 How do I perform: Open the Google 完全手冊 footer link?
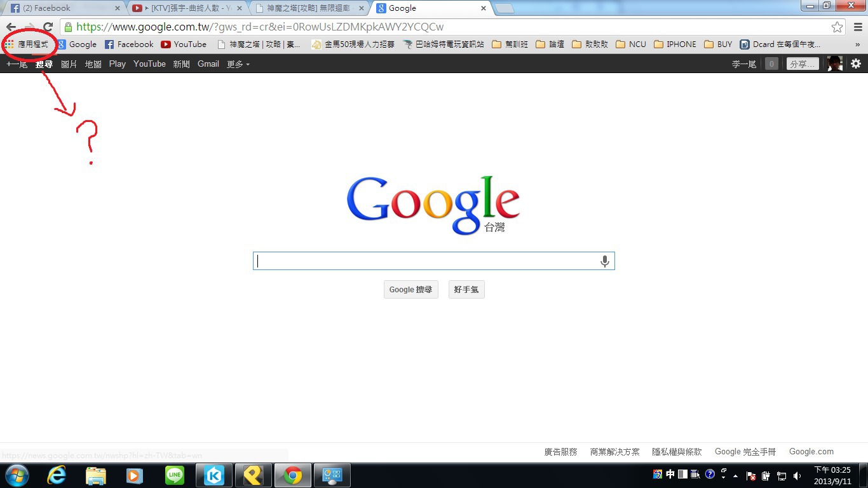tap(745, 452)
